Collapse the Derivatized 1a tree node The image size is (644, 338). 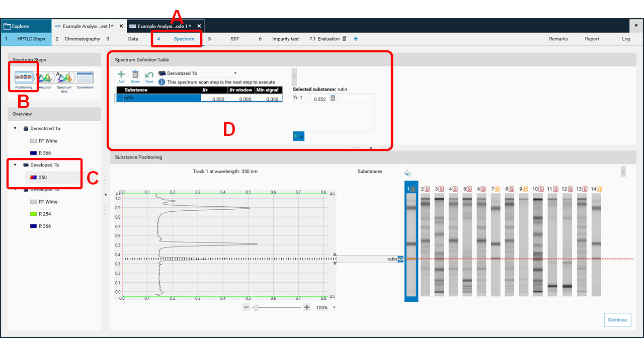(16, 129)
